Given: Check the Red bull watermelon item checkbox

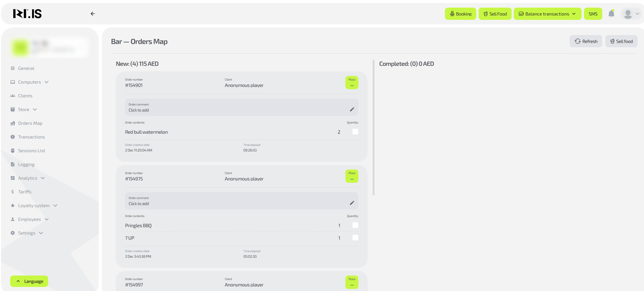Looking at the screenshot, I should (355, 132).
